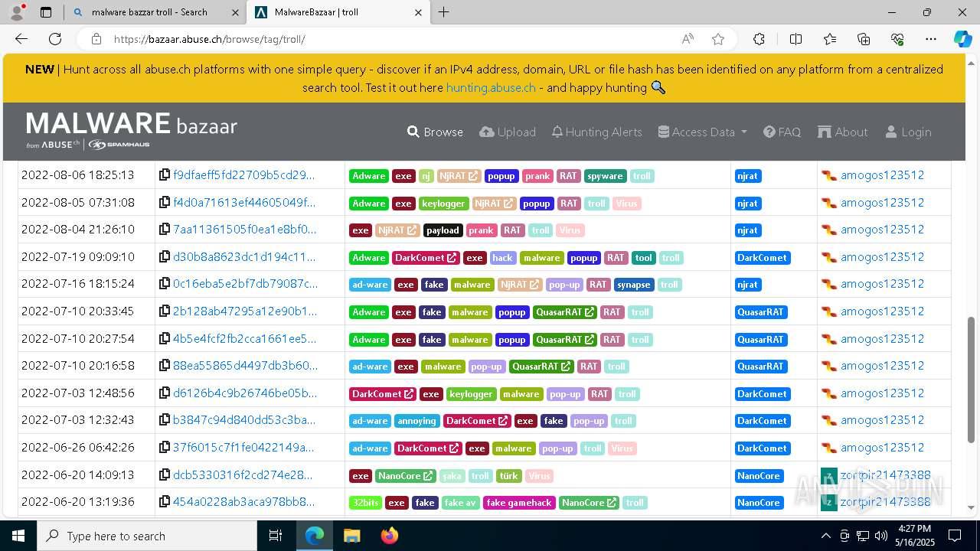Open njrat signature in 2022-08-06 row

coord(747,176)
